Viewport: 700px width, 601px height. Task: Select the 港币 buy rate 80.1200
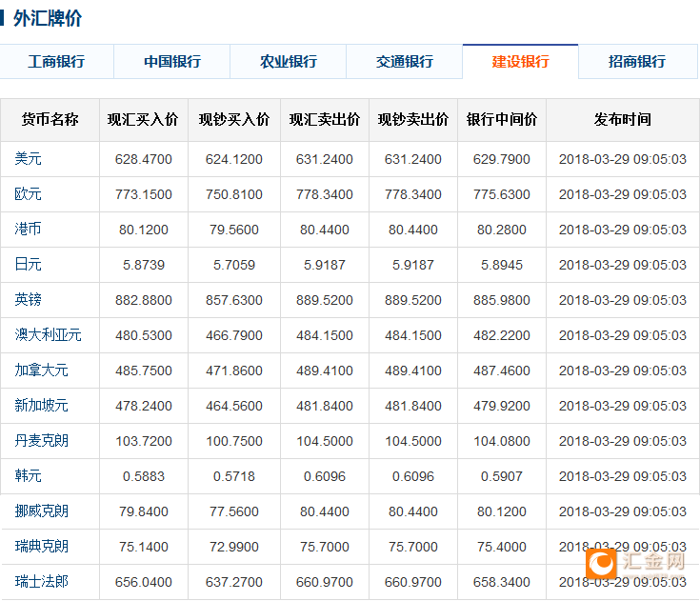144,230
